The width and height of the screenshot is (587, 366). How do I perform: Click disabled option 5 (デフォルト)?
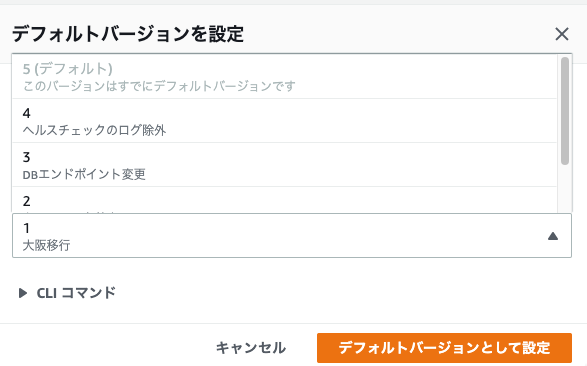285,77
